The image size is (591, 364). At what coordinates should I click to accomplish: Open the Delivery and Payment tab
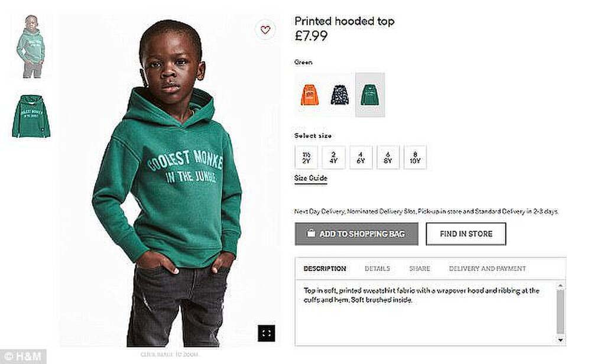point(487,269)
